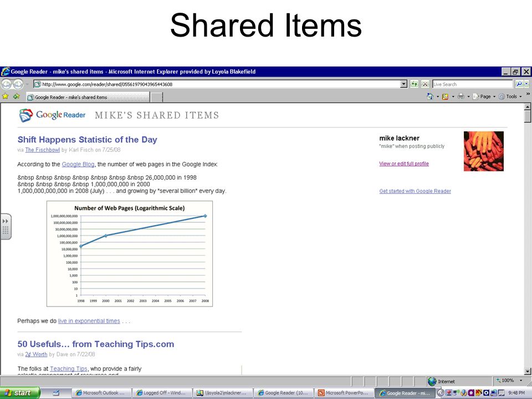This screenshot has width=532, height=399.
Task: Open the Page menu dropdown
Action: (x=484, y=96)
